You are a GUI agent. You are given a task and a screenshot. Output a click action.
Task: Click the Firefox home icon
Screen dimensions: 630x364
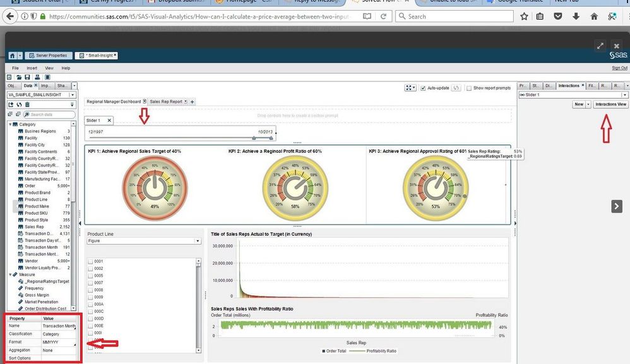coord(594,16)
